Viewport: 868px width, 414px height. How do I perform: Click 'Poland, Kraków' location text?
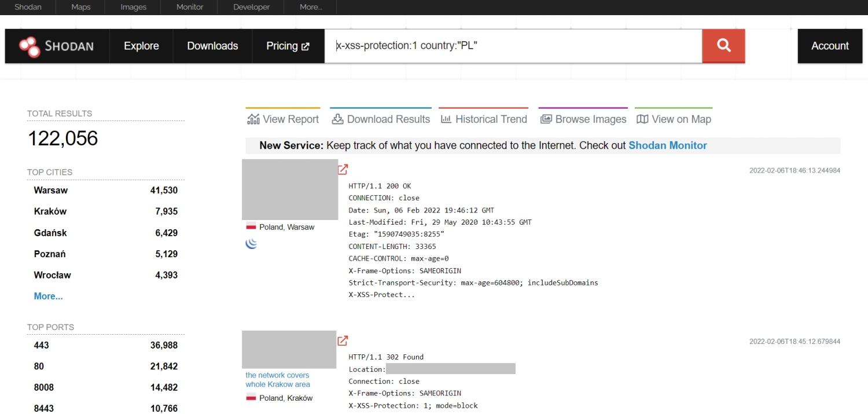point(286,398)
